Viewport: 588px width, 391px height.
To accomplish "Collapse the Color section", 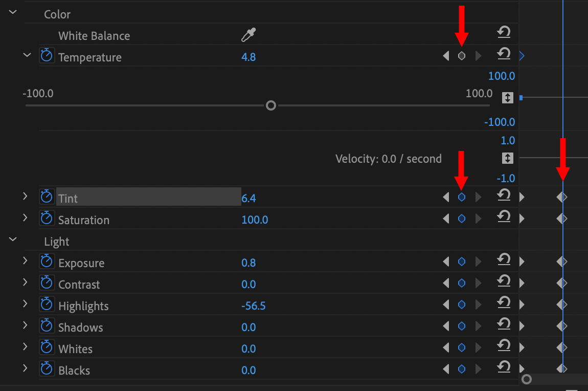I will [13, 12].
